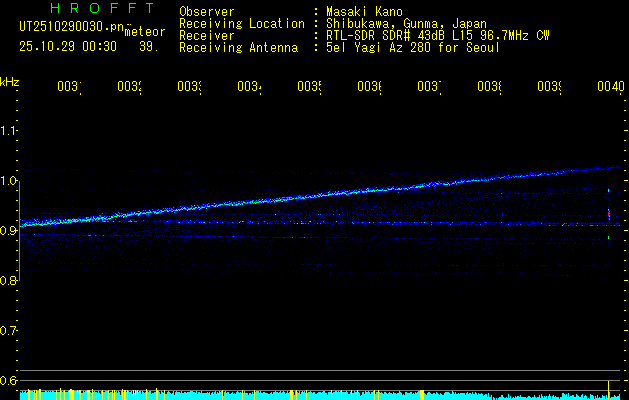Click the red meteor echo spike near 0040

pyautogui.click(x=609, y=213)
